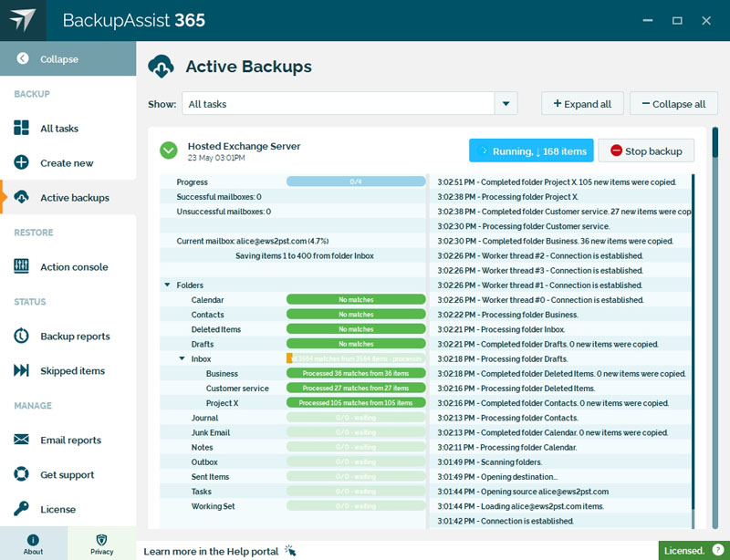Open the All tasks menu item
Viewport: 730px width, 560px height.
click(x=68, y=128)
